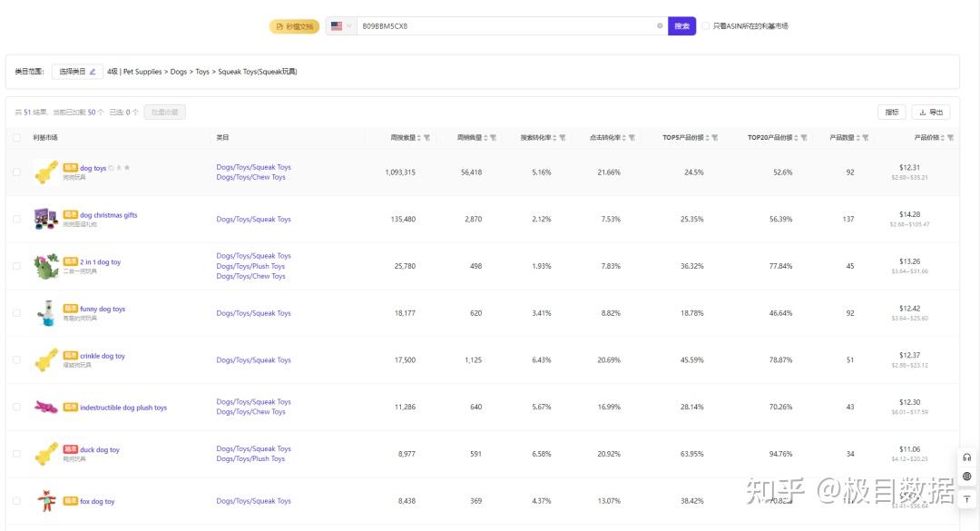The height and width of the screenshot is (531, 980).
Task: Click the 导出 export button
Action: click(931, 113)
